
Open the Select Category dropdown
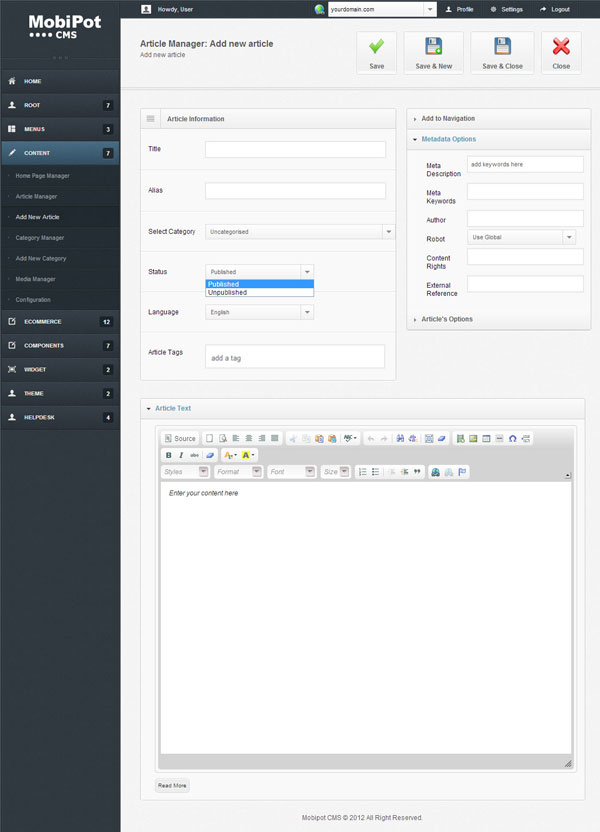coord(300,232)
